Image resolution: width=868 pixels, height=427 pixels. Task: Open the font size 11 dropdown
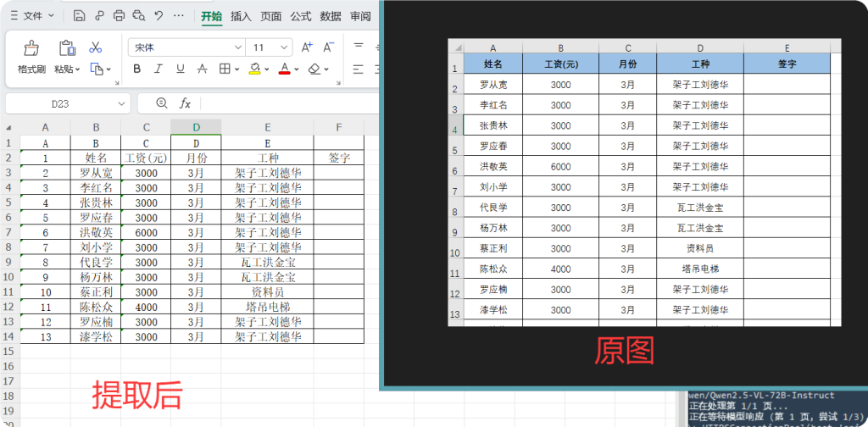pos(285,47)
